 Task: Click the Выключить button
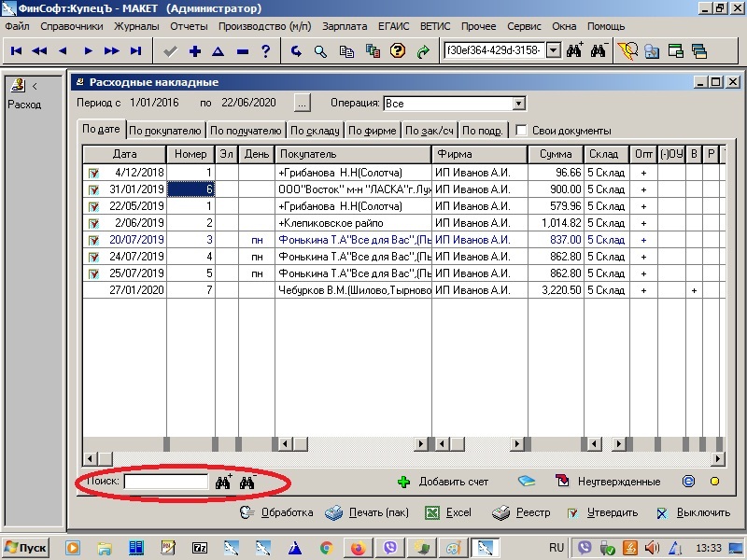[x=694, y=512]
